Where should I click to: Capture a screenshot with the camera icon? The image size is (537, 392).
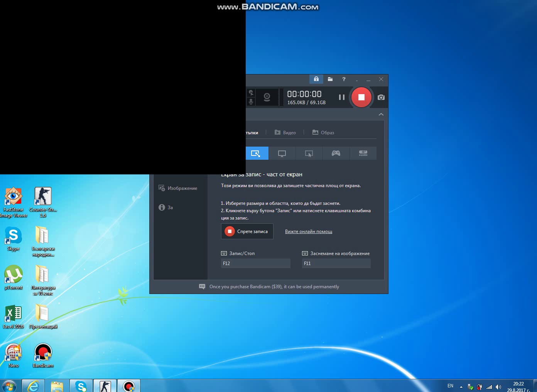tap(381, 98)
